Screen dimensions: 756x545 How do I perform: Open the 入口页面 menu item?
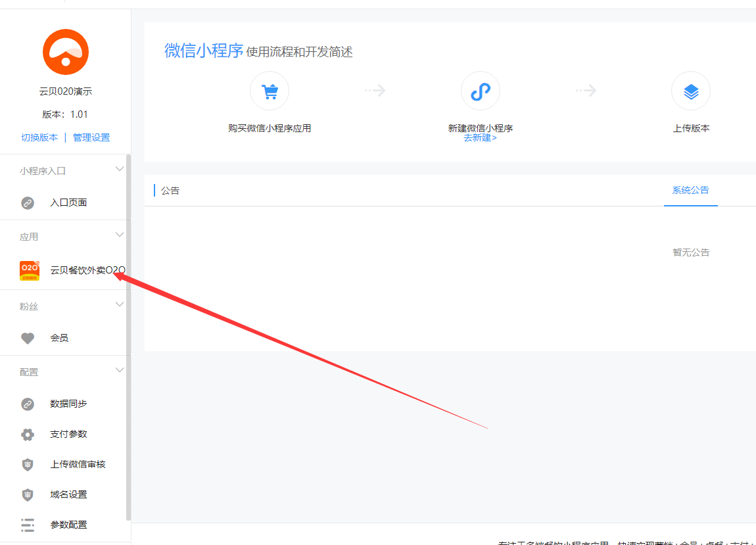tap(68, 202)
